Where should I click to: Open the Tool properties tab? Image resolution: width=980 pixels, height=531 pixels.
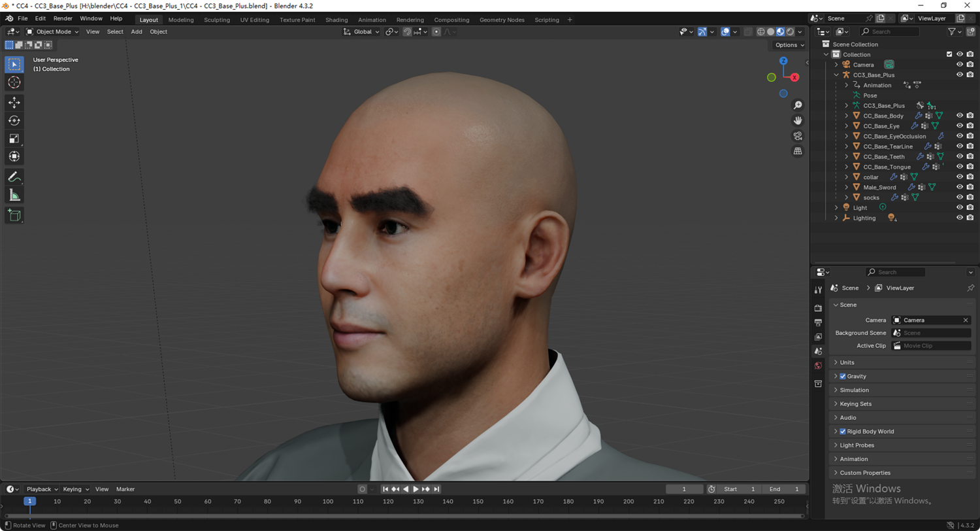818,290
